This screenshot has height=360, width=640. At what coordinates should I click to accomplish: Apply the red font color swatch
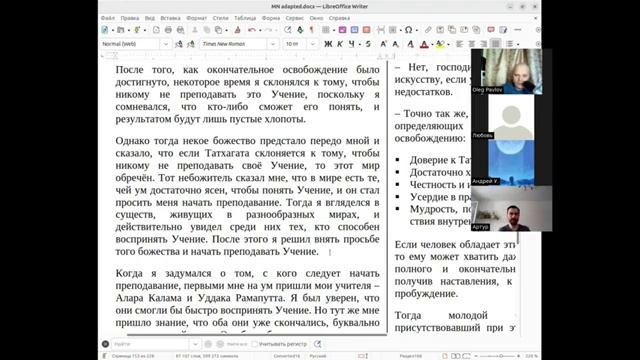tap(424, 44)
